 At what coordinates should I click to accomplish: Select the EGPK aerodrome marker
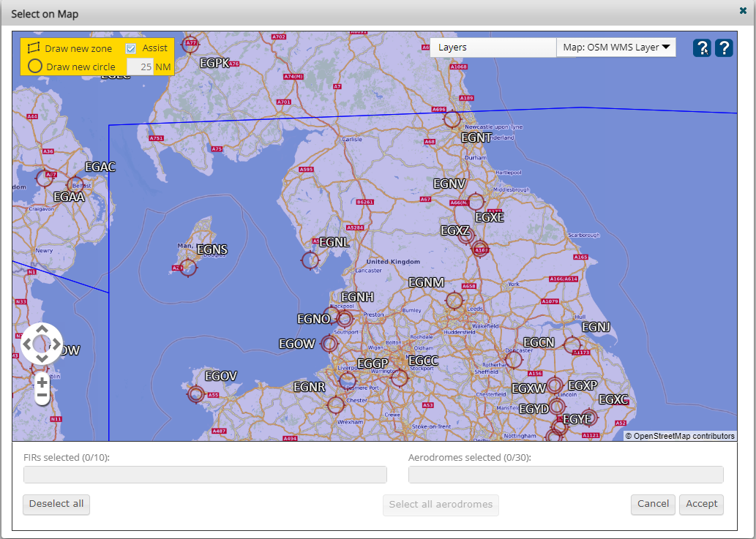190,45
